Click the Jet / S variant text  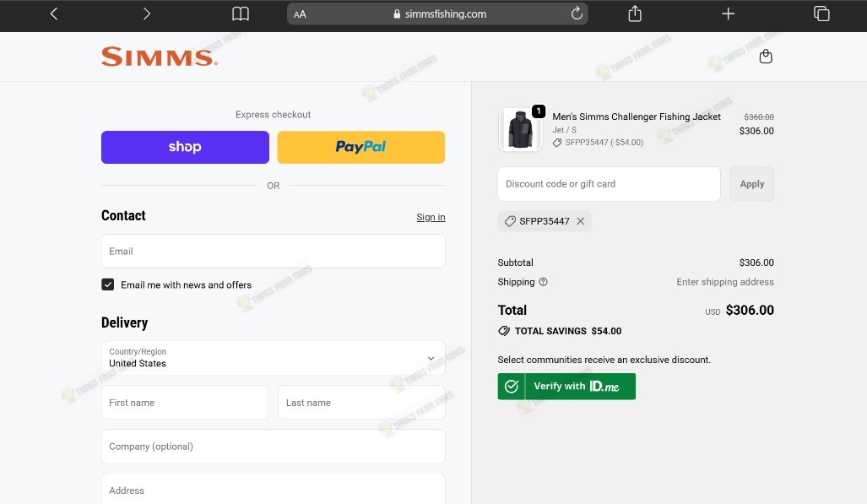coord(565,130)
